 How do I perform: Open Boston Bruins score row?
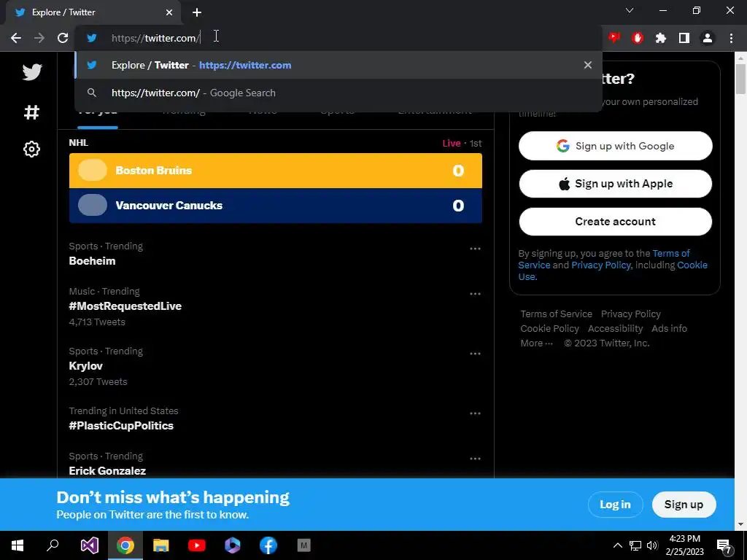275,171
